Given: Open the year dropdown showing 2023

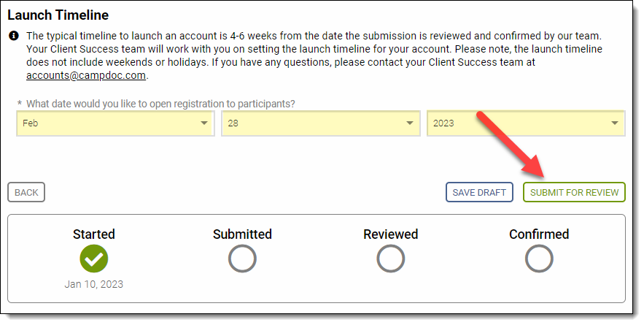Looking at the screenshot, I should click(x=526, y=123).
